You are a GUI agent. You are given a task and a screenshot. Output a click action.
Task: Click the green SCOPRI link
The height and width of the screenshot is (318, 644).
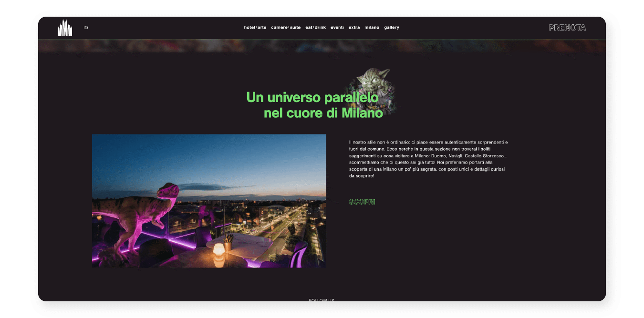pos(362,202)
